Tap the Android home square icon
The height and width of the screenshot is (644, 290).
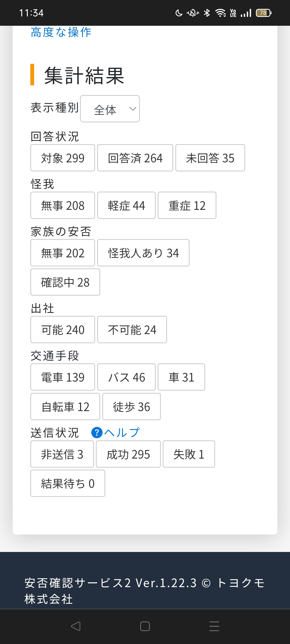(145, 626)
